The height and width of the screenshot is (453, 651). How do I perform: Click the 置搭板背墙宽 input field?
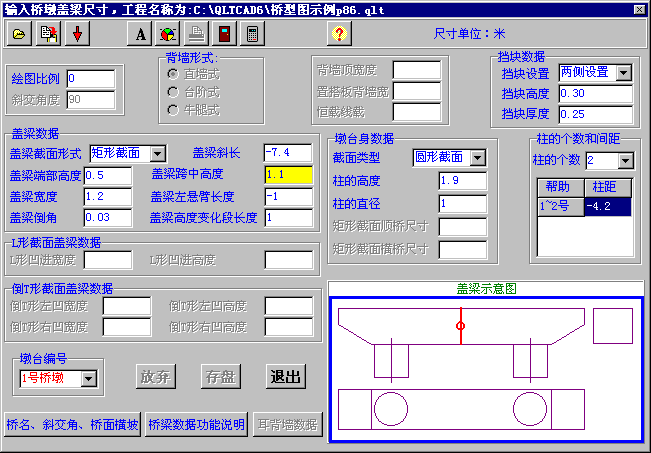click(417, 91)
